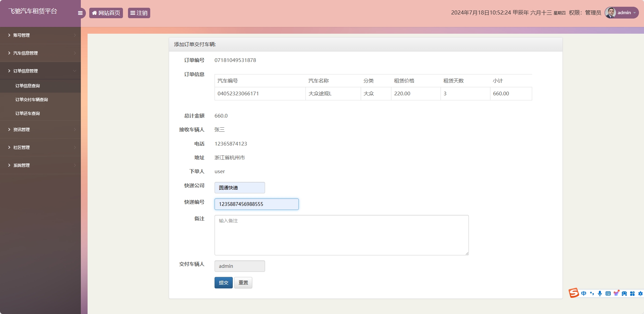
Task: Click the Sogou input method S logo
Action: point(574,293)
